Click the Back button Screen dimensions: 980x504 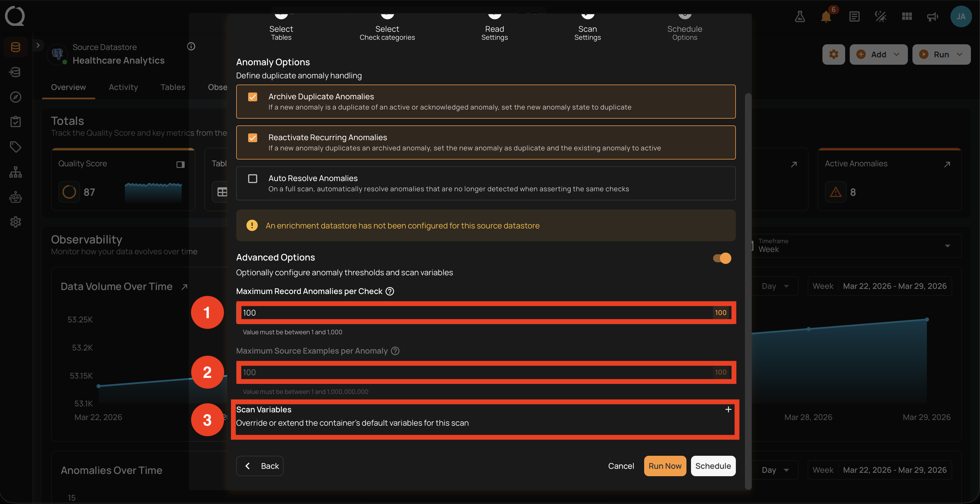coord(260,466)
